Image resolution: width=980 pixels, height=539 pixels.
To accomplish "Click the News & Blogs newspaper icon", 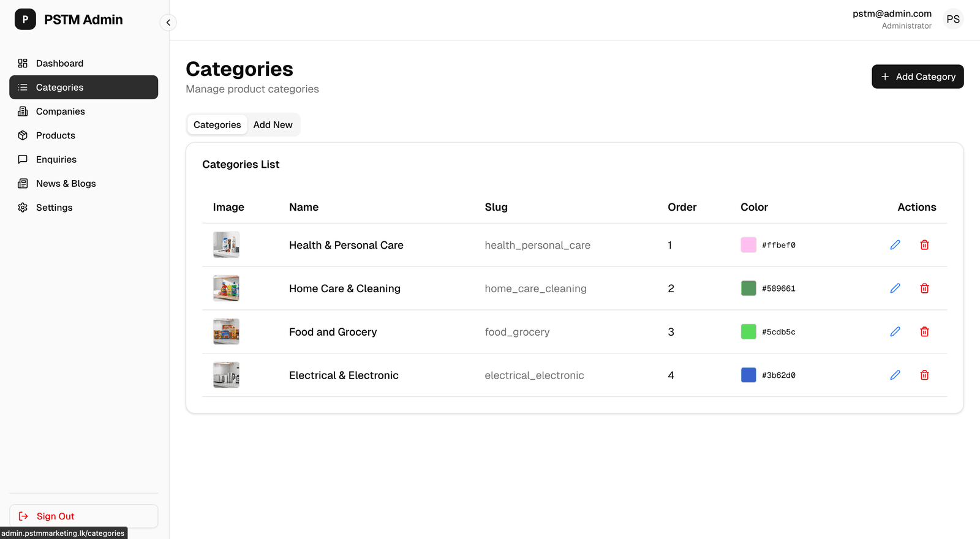I will (x=23, y=184).
